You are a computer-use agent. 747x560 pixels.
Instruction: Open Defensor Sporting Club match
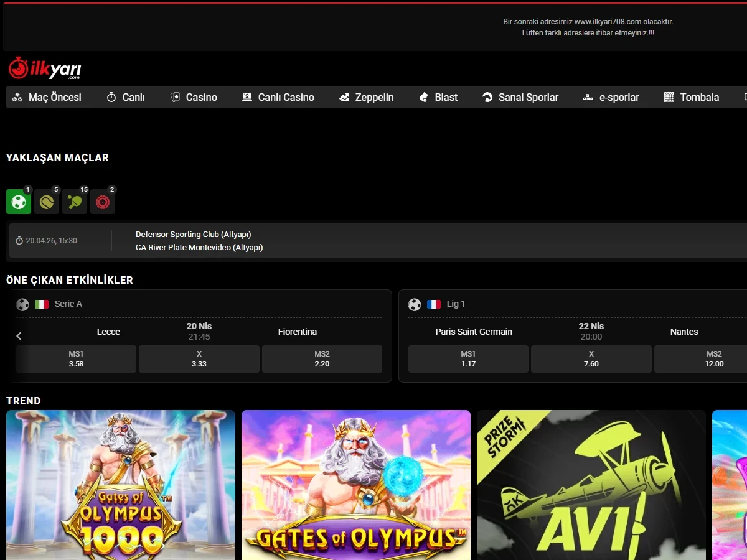pyautogui.click(x=194, y=235)
